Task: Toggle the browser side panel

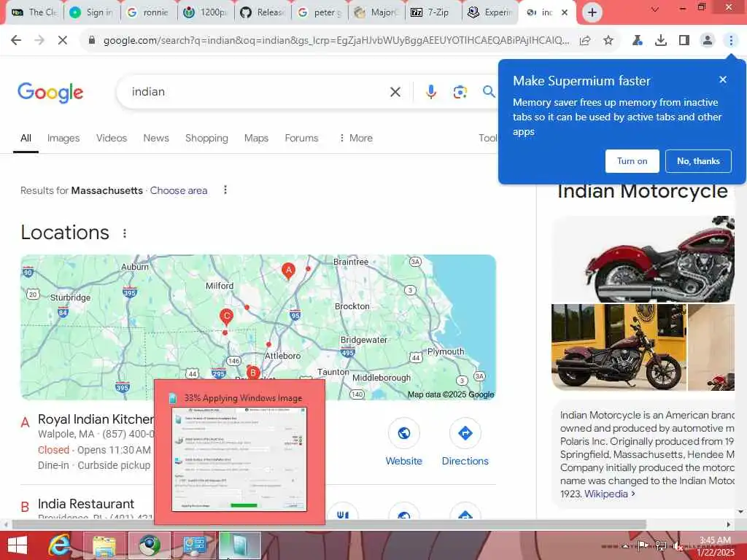Action: [684, 41]
